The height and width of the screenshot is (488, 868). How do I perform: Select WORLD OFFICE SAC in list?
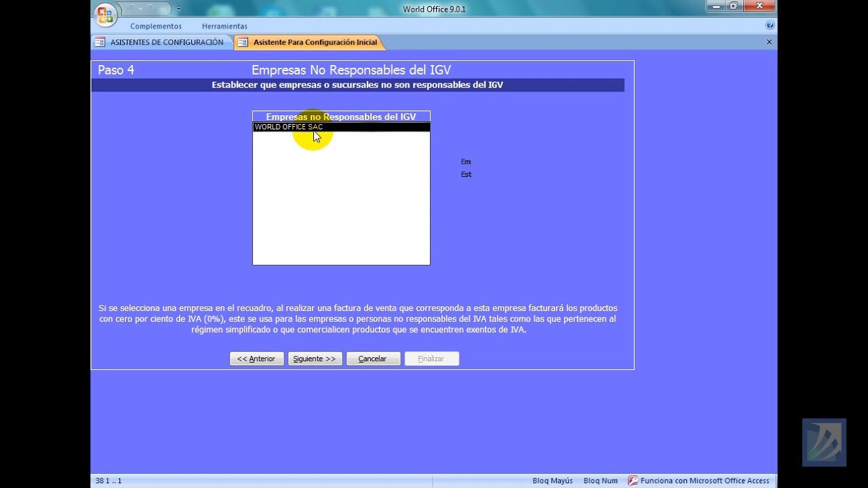click(341, 127)
